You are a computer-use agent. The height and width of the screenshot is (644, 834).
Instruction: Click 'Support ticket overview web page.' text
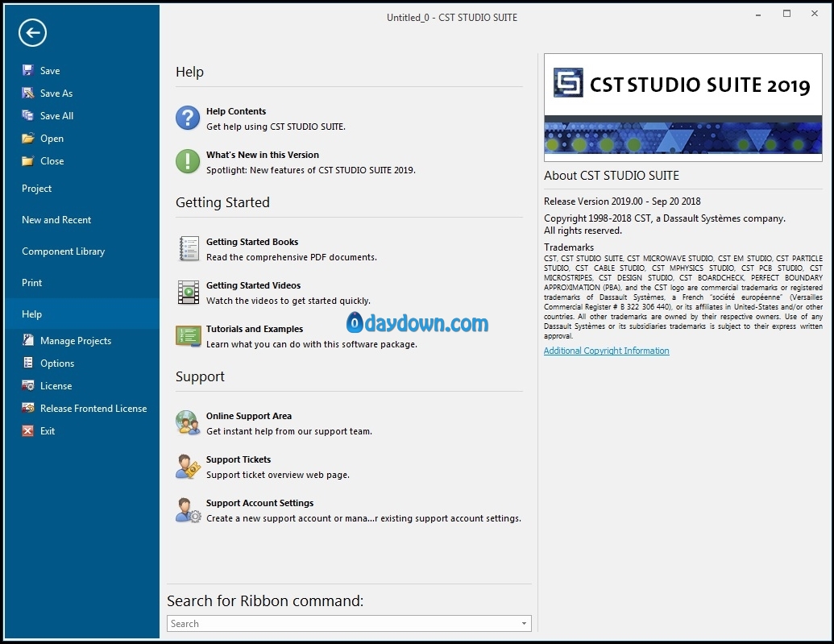tap(278, 475)
